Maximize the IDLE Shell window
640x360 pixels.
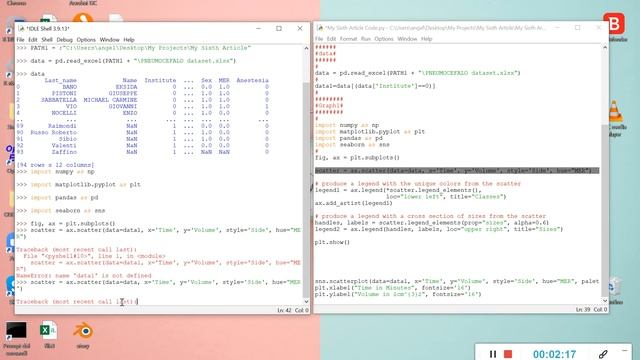click(279, 28)
